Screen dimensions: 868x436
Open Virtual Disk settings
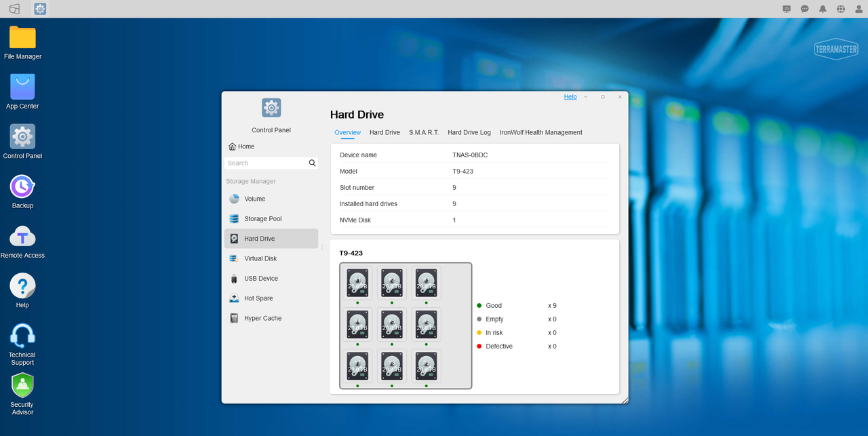[271, 258]
